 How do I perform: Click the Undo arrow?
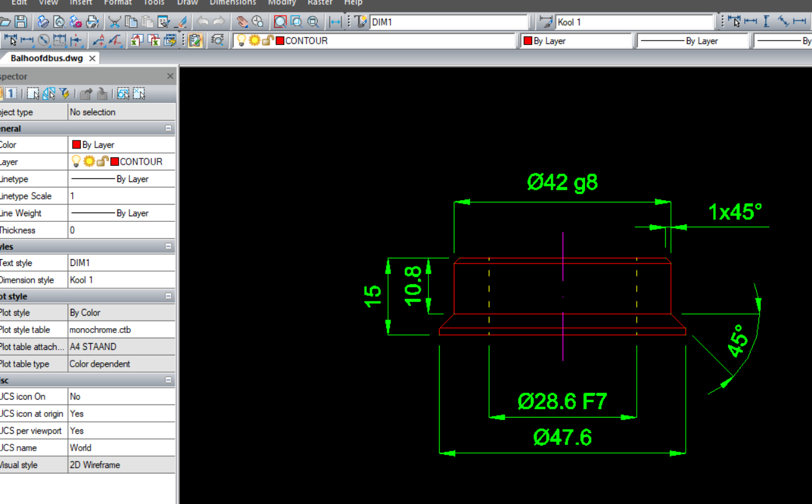click(203, 22)
